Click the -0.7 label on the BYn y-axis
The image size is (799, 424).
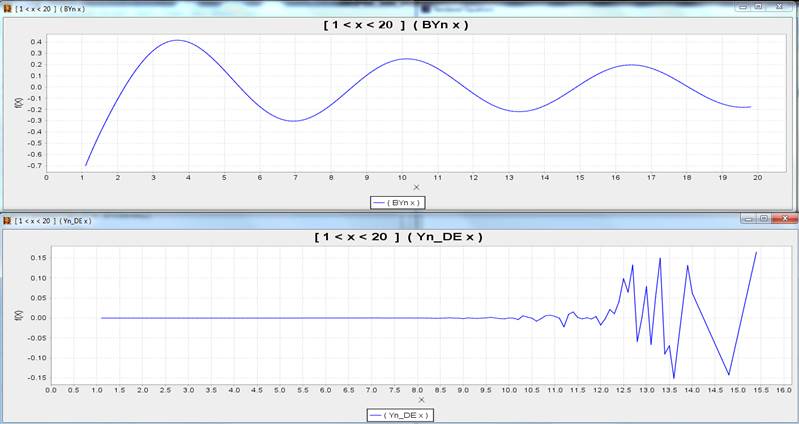point(35,166)
